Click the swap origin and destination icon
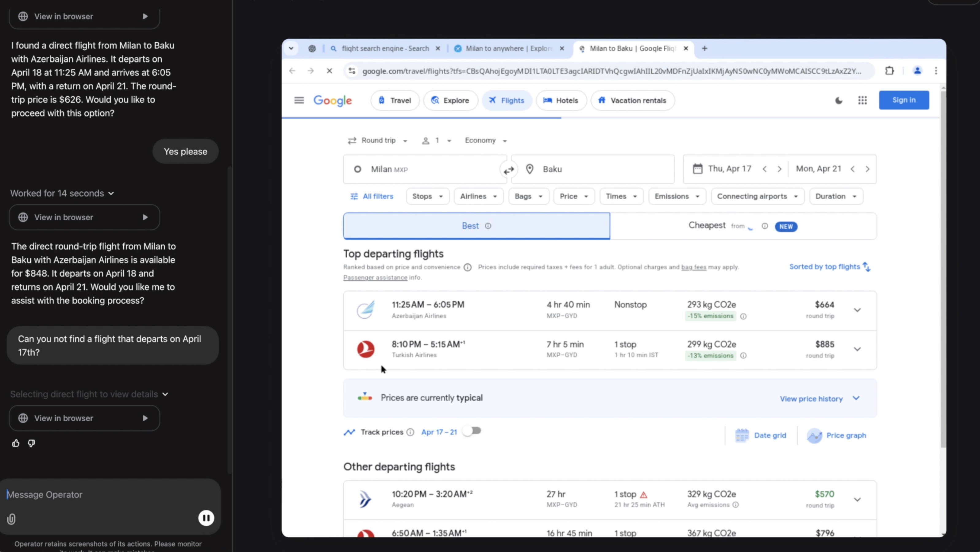The height and width of the screenshot is (552, 980). tap(509, 170)
